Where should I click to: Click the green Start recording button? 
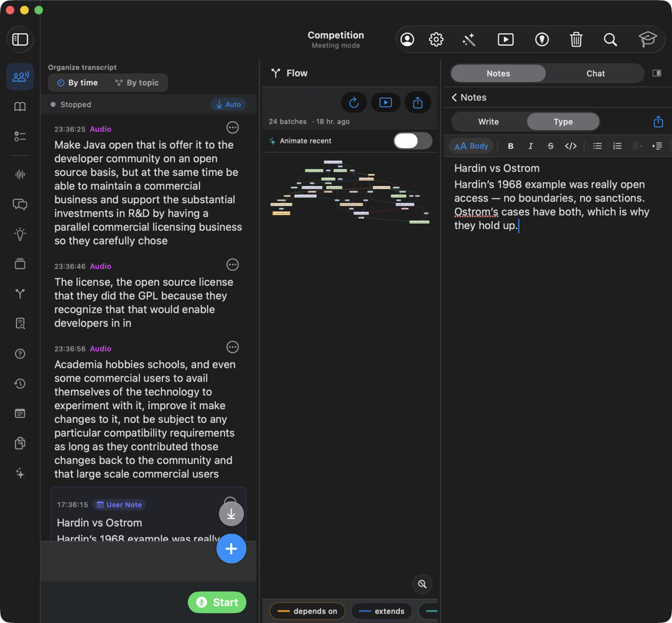click(217, 602)
